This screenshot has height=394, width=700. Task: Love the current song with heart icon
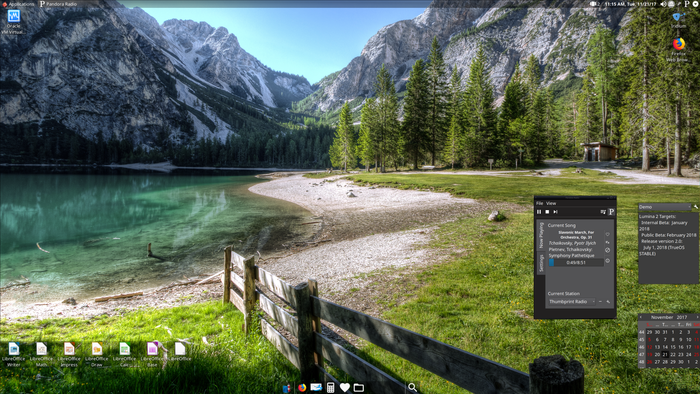(x=607, y=234)
